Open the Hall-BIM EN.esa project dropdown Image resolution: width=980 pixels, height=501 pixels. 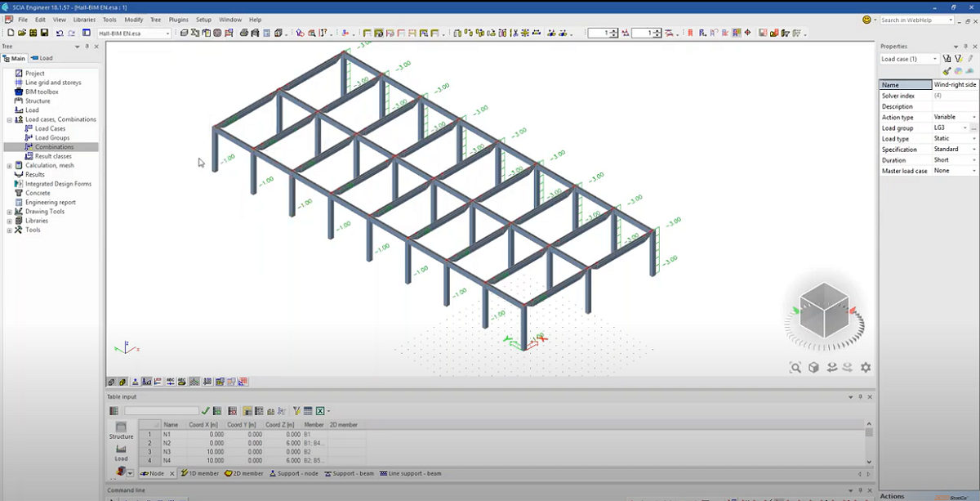pyautogui.click(x=168, y=34)
